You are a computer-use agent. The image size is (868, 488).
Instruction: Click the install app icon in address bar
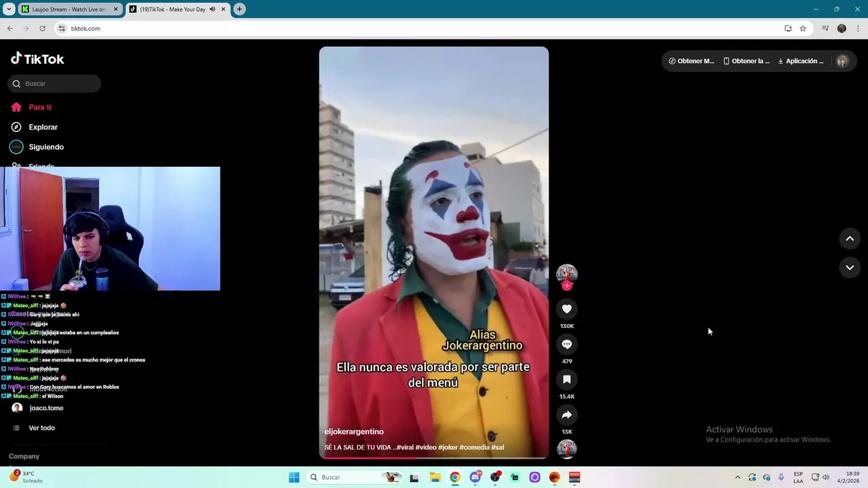pos(788,28)
